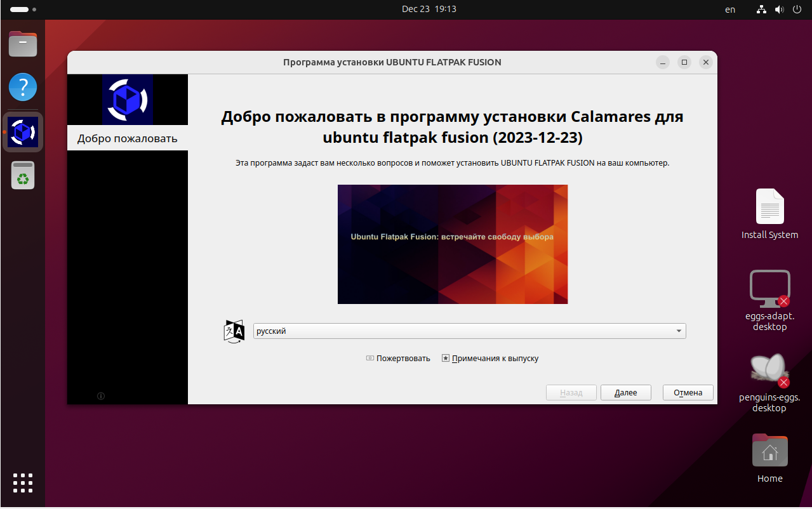
Task: Maximize the installer window
Action: 684,62
